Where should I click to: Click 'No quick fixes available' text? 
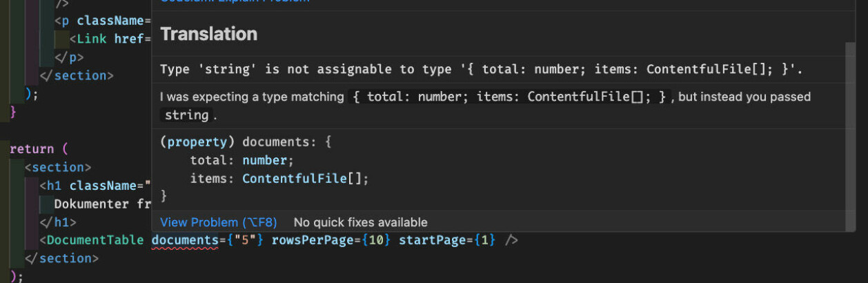tap(360, 222)
